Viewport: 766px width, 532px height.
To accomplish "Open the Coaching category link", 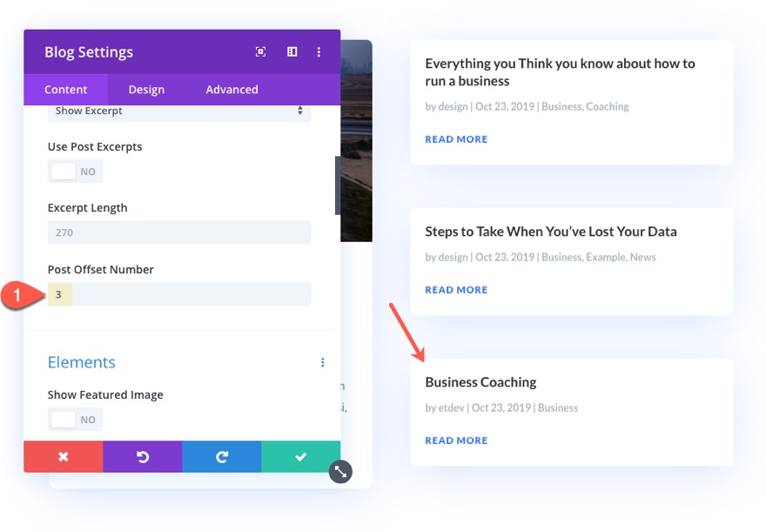I will tap(607, 106).
